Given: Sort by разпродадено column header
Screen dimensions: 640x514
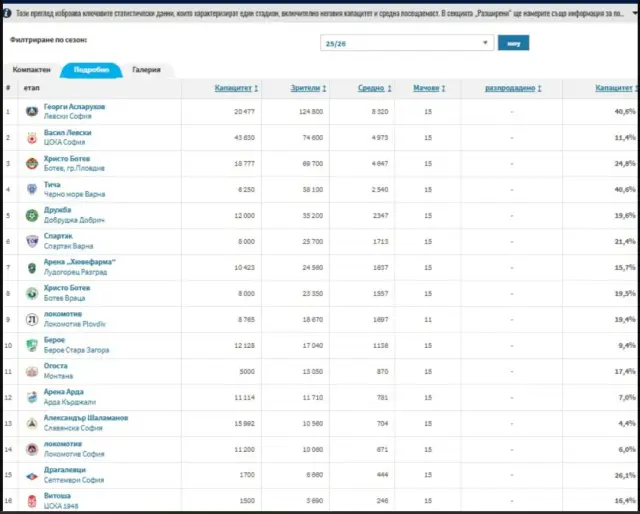Looking at the screenshot, I should 511,88.
